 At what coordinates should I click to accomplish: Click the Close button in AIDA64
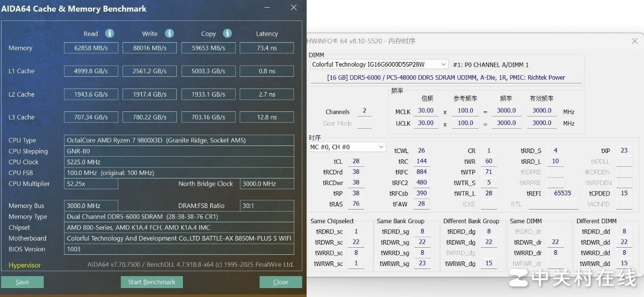tap(281, 282)
